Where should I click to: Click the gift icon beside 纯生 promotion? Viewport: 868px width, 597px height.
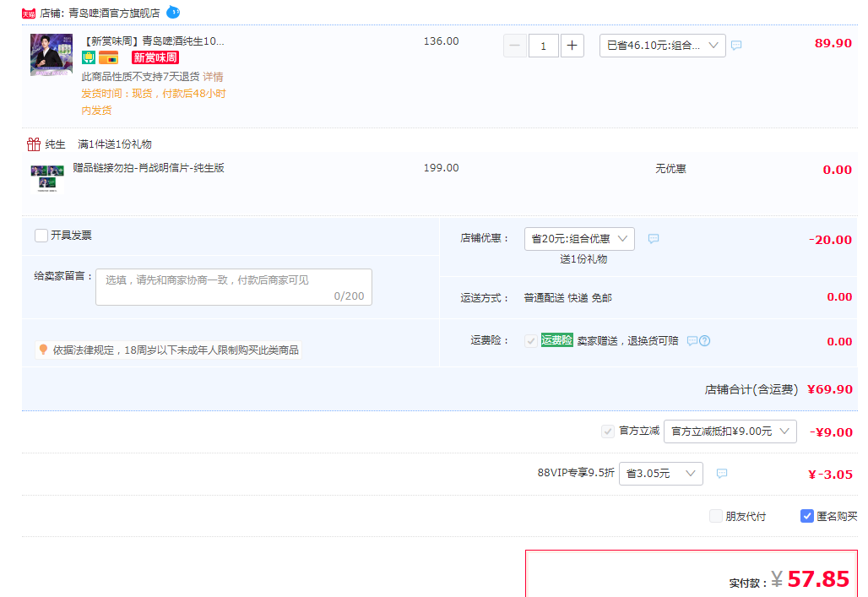click(x=34, y=144)
